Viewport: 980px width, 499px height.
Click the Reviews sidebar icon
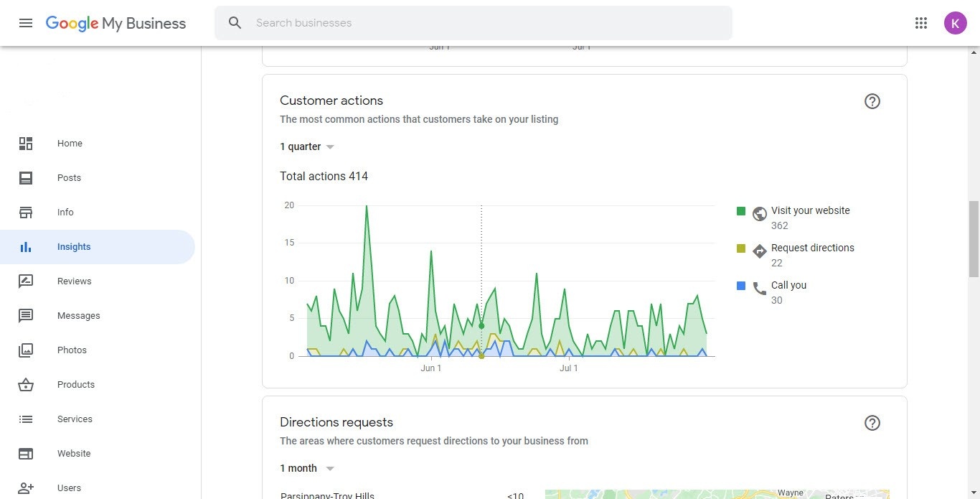pos(26,281)
